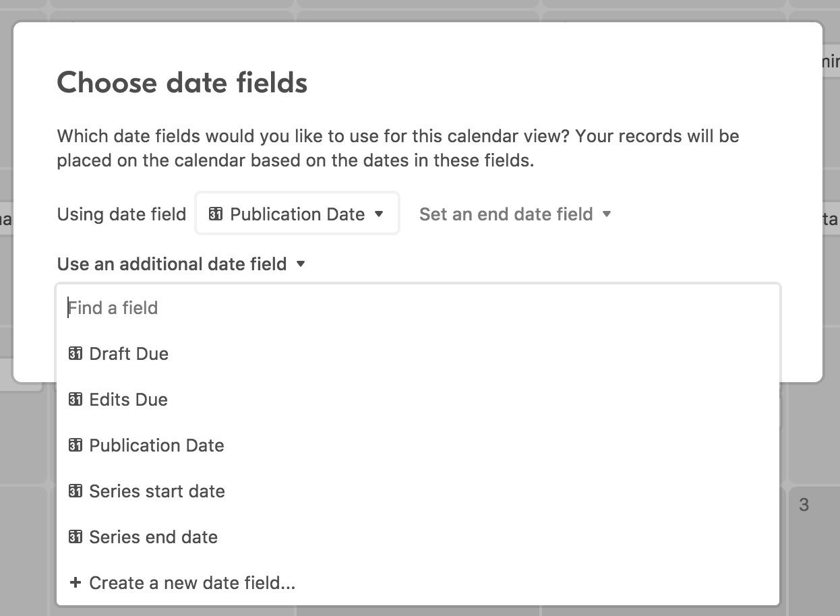
Task: Click the calendar icon next to Series start date
Action: pyautogui.click(x=76, y=491)
